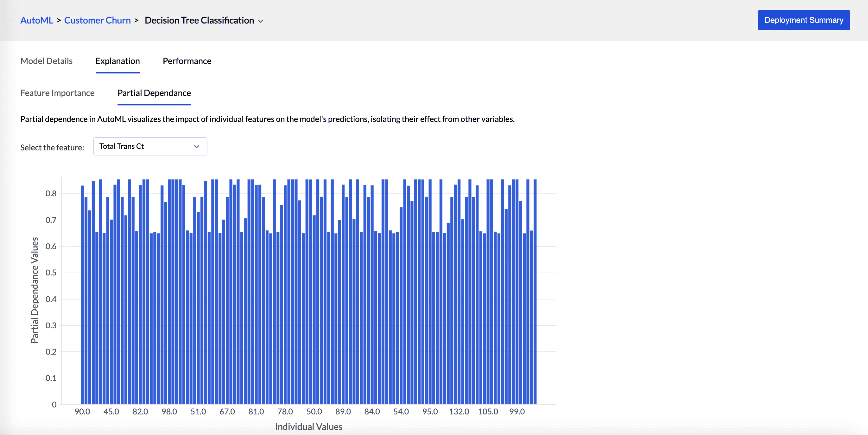Viewport: 868px width, 435px height.
Task: Click the y-axis value 0.8
Action: coord(51,193)
